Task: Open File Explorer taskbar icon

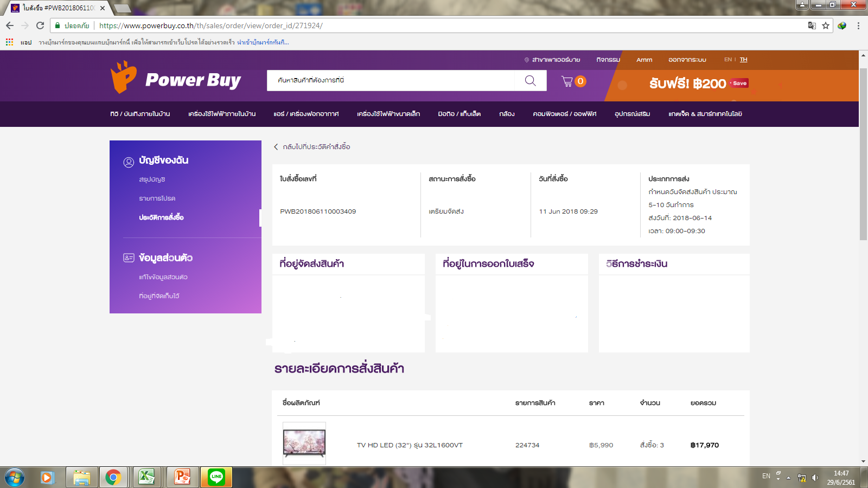Action: [82, 478]
